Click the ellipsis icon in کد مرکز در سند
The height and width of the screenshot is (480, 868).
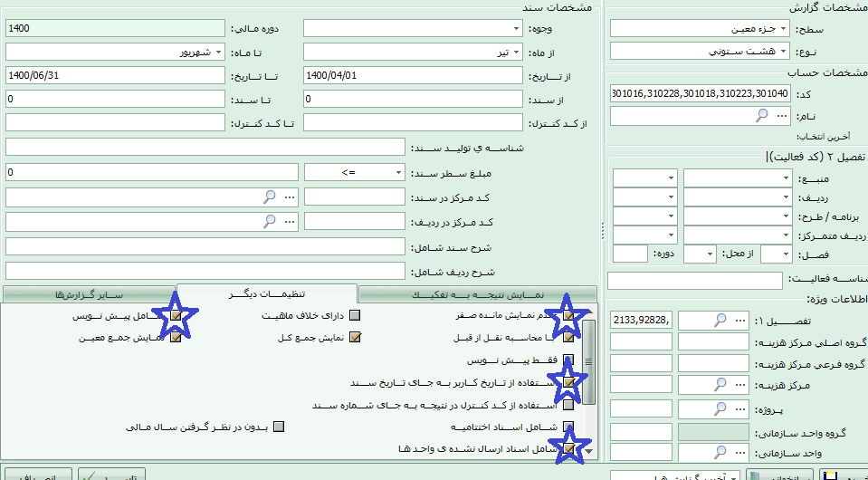pos(289,197)
